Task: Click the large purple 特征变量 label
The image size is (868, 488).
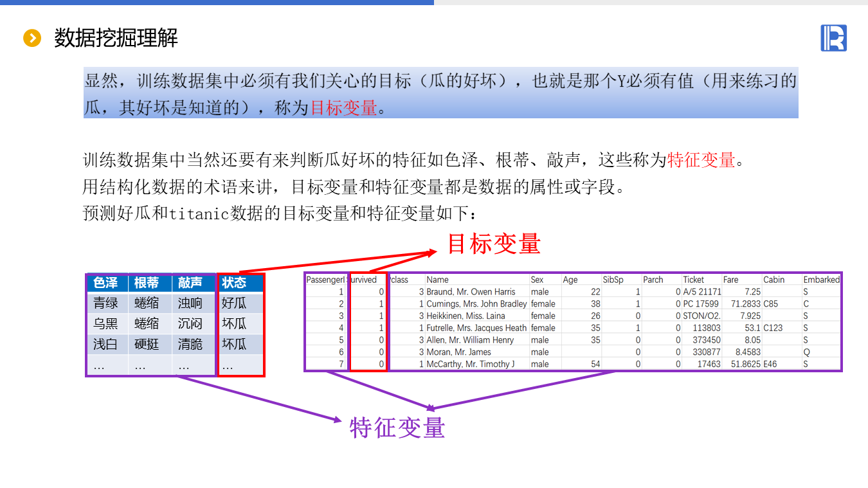Action: 397,428
